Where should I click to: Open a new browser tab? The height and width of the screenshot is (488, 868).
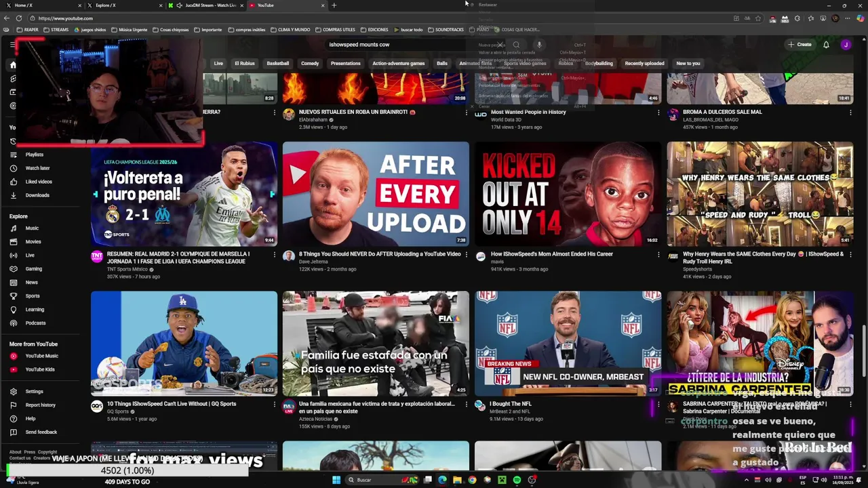[334, 5]
